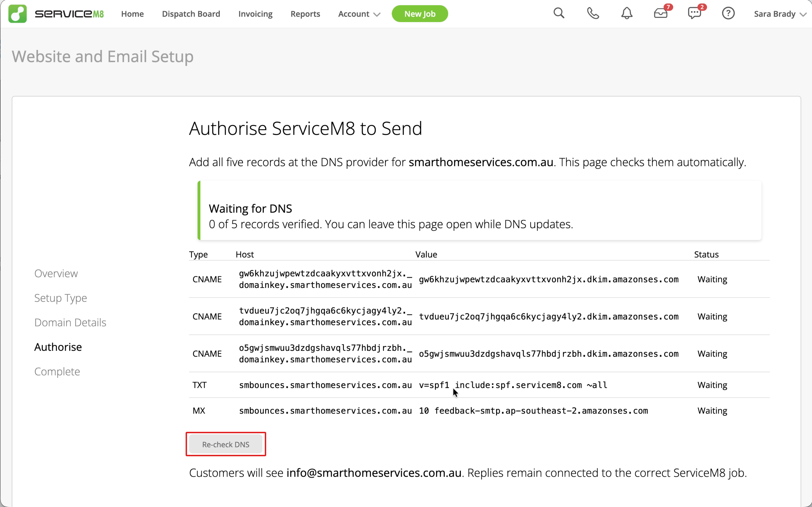Click the 10 feedback-smtp.ap-southeast-2.amazonses.com value
Viewport: 812px width, 507px height.
click(x=533, y=411)
